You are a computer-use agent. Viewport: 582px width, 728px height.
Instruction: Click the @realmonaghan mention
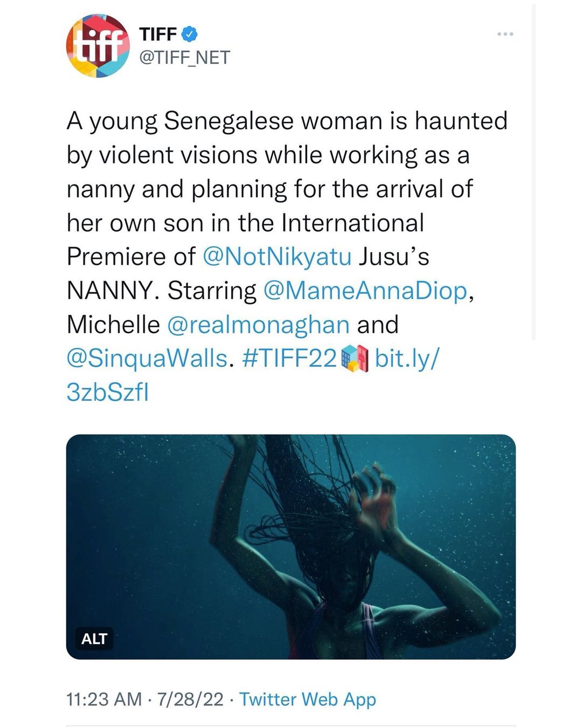coord(259,325)
